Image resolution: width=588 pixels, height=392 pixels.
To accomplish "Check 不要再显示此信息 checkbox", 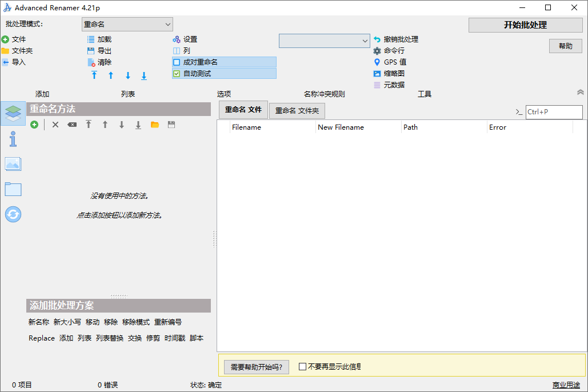I will [302, 366].
